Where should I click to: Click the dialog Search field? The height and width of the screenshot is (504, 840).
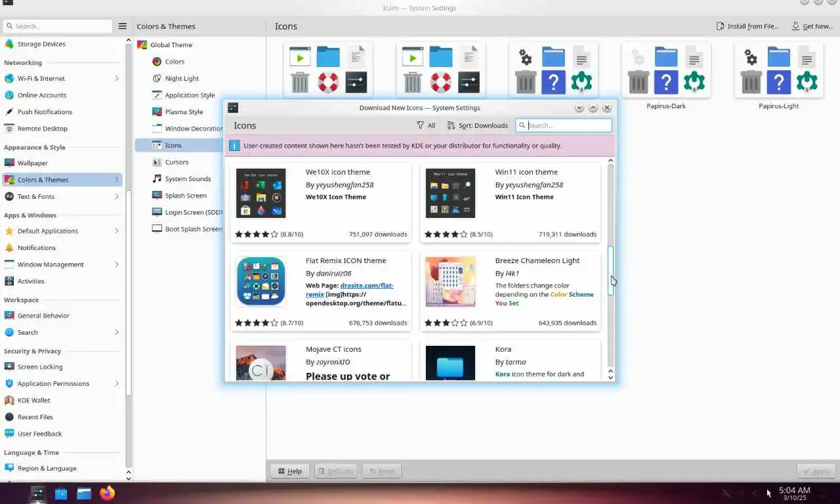coord(564,125)
